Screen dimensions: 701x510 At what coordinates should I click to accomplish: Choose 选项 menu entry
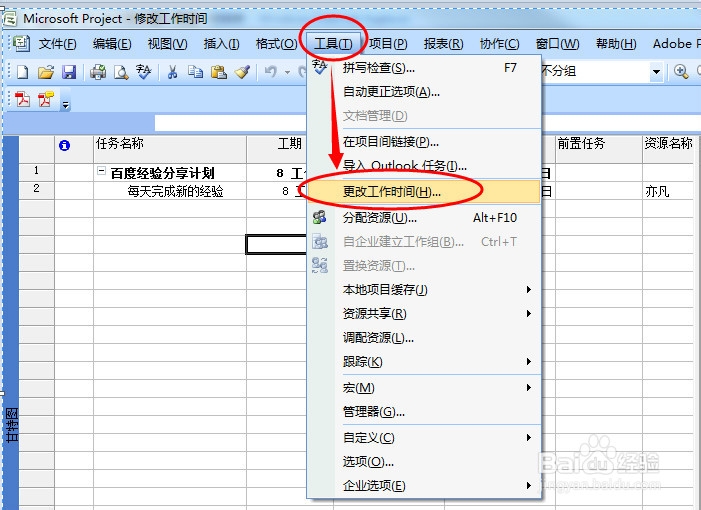pos(424,461)
